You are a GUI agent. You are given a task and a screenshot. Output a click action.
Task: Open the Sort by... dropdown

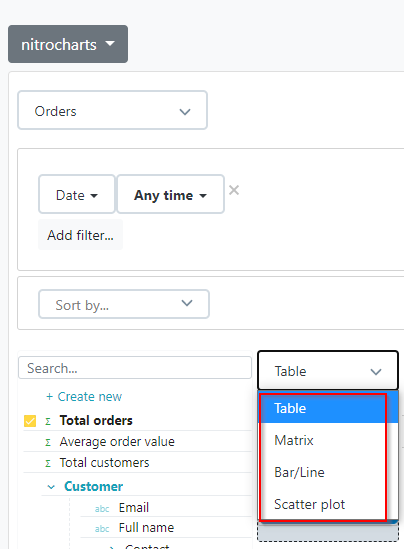[x=124, y=304]
